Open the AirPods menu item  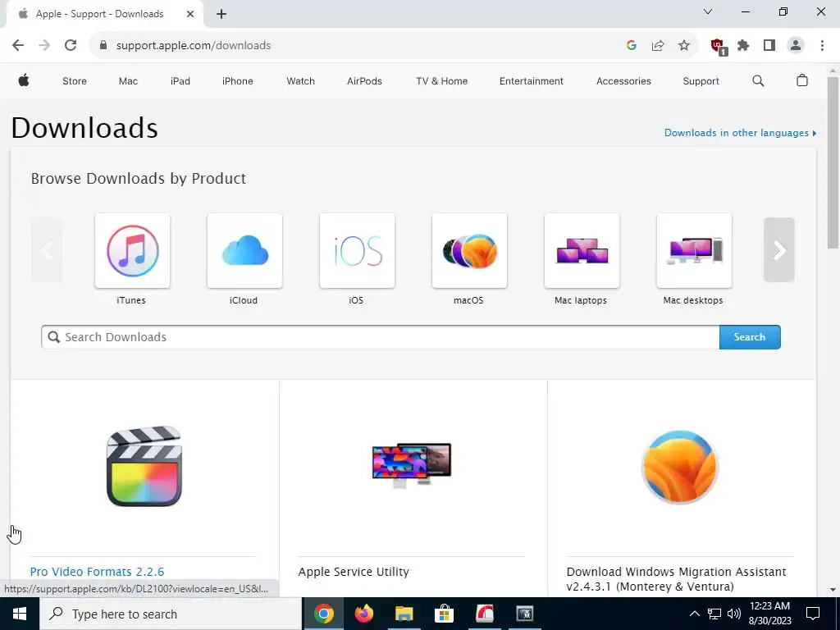[364, 81]
